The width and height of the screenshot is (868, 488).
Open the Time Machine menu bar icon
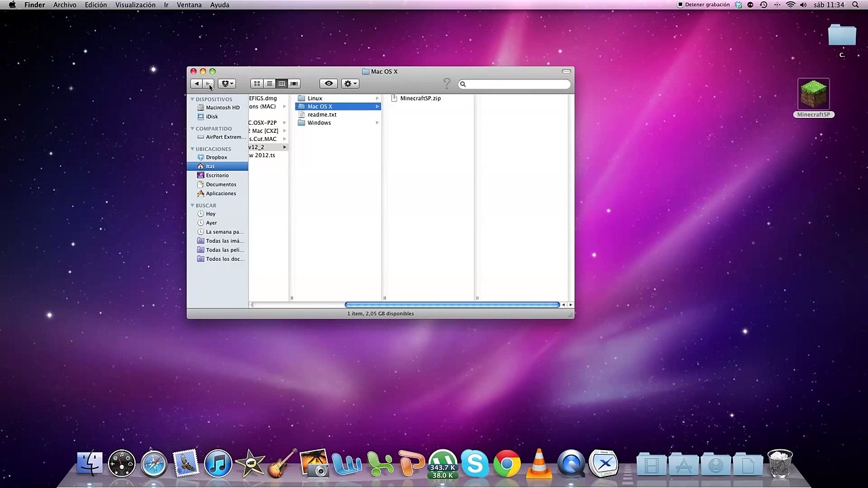click(x=764, y=5)
